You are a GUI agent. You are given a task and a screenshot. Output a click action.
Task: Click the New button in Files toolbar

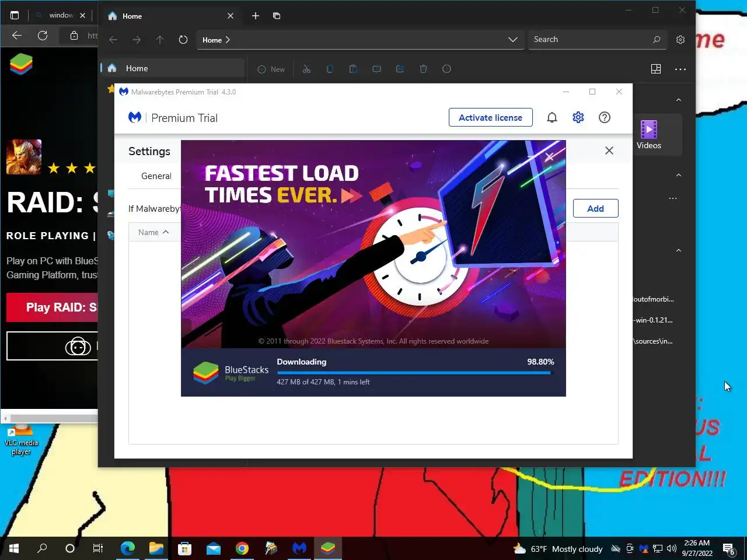[x=271, y=69]
